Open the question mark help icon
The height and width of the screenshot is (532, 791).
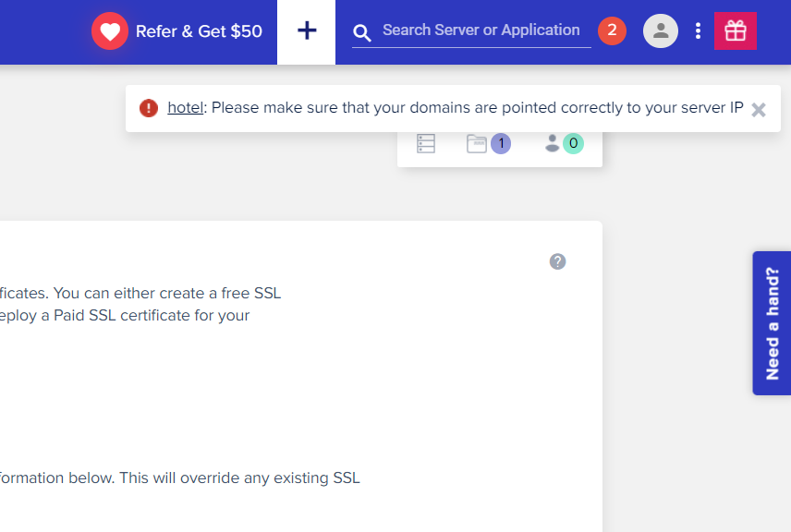tap(557, 261)
